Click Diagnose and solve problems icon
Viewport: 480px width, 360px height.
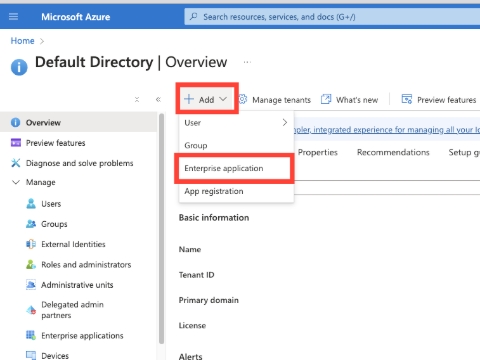tap(16, 163)
